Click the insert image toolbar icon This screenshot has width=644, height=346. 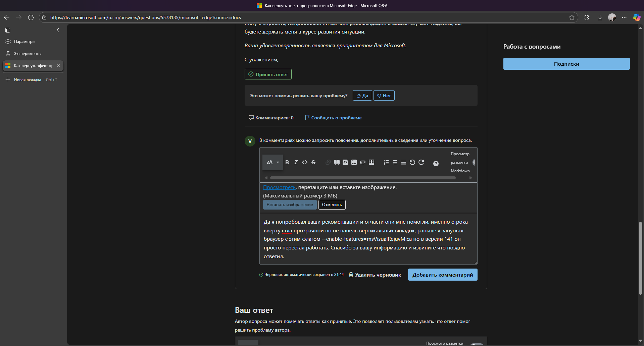pos(354,163)
